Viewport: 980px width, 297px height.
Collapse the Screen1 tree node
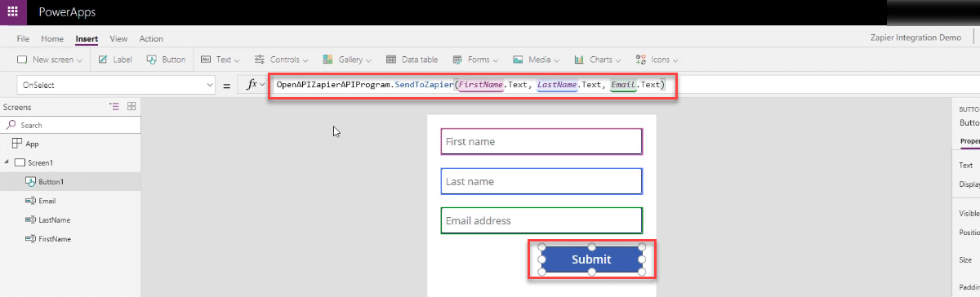coord(7,162)
